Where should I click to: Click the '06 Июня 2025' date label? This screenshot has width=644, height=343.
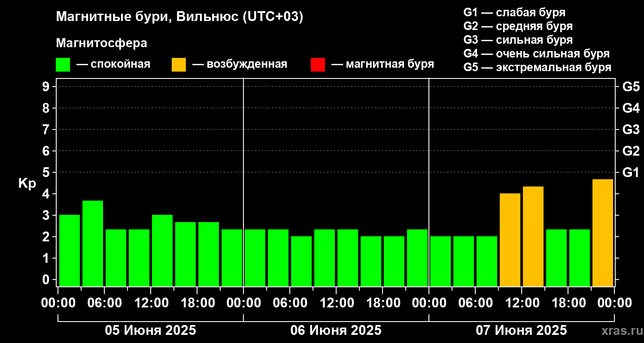(336, 331)
